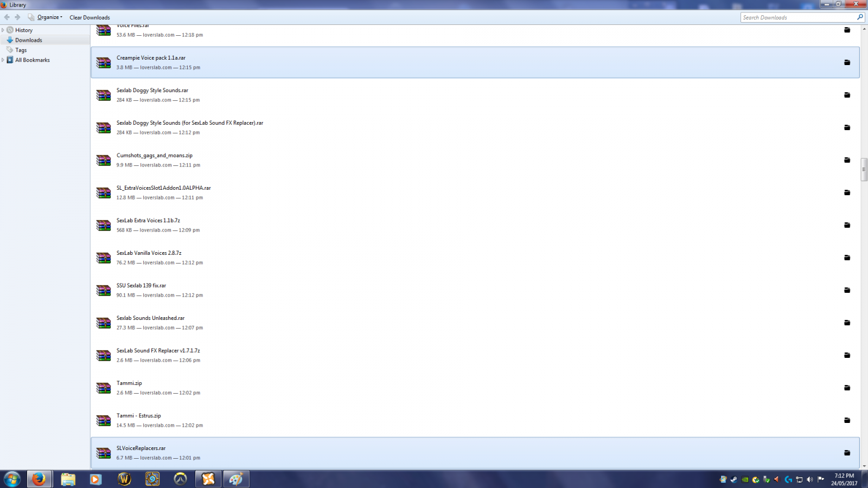Image resolution: width=868 pixels, height=488 pixels.
Task: Select the Tammi - Estrus.zip download
Action: [475, 420]
